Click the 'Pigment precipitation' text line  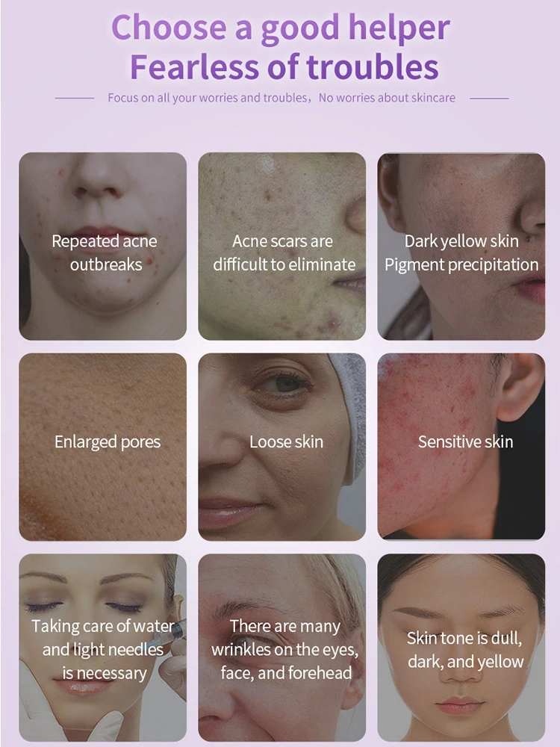(461, 264)
